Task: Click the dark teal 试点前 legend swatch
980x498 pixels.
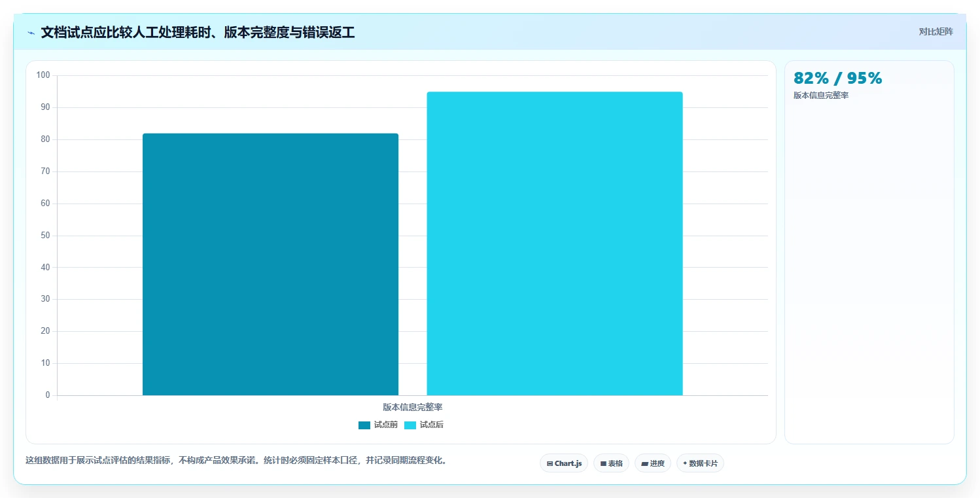Action: (364, 425)
